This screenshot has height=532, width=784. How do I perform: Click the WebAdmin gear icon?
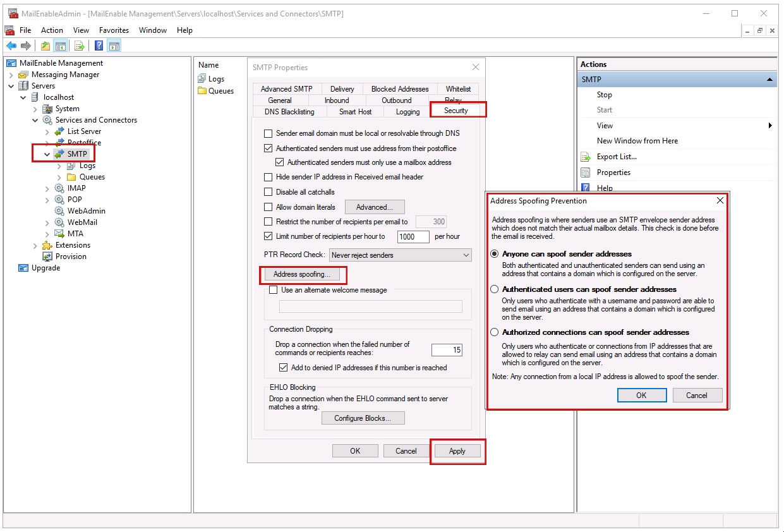point(59,211)
